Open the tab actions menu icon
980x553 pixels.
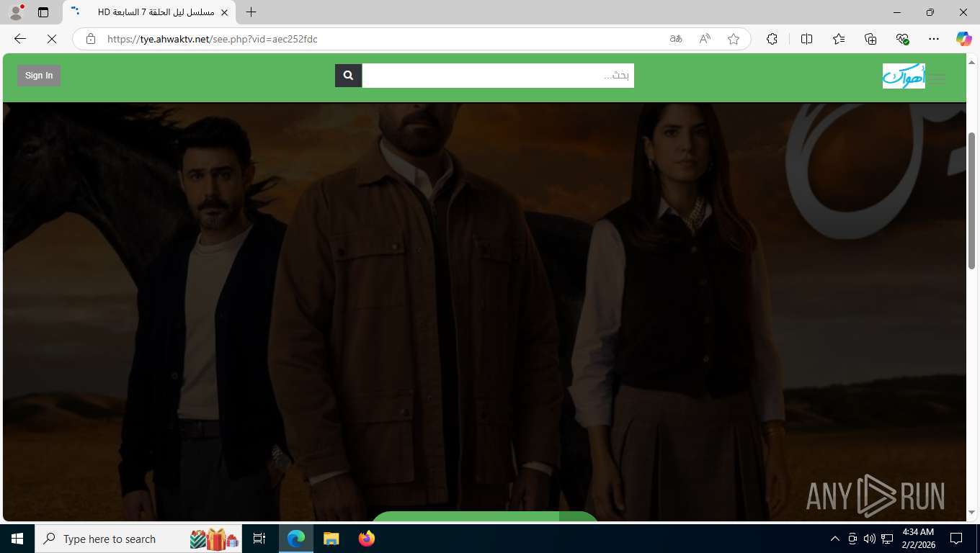point(43,12)
